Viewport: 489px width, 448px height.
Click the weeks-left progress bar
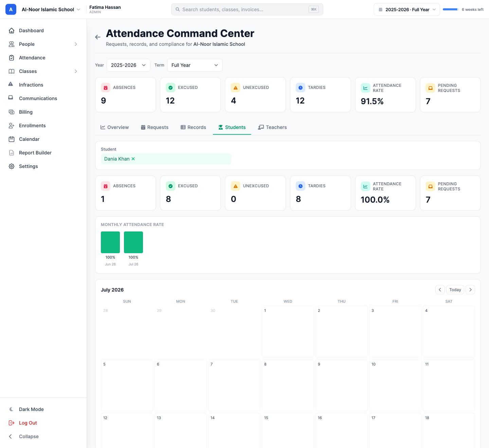451,10
